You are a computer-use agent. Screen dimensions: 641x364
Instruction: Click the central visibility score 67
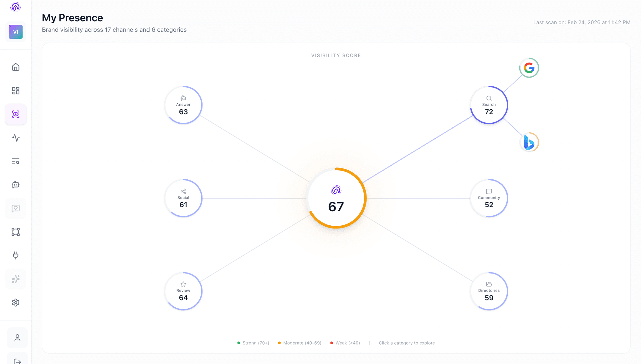[336, 198]
